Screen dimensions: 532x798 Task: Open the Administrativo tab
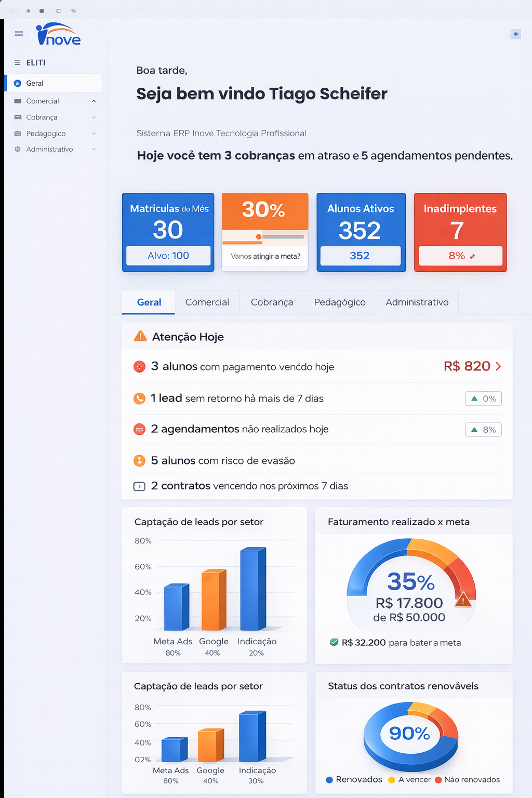[x=417, y=302]
